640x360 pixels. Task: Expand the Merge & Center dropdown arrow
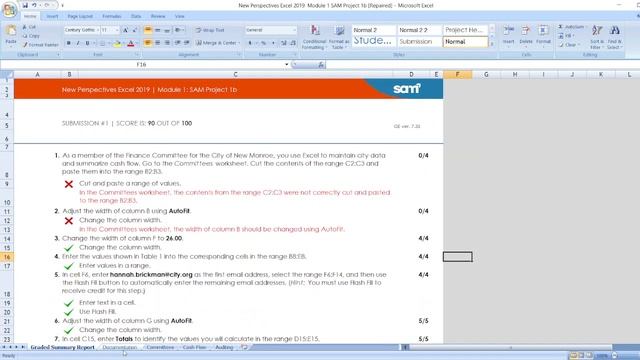(239, 43)
